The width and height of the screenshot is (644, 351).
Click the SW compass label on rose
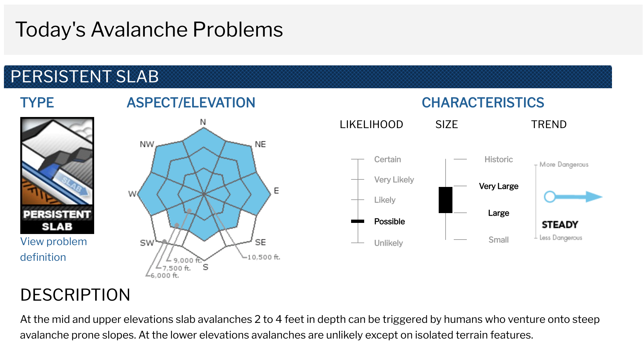(147, 243)
